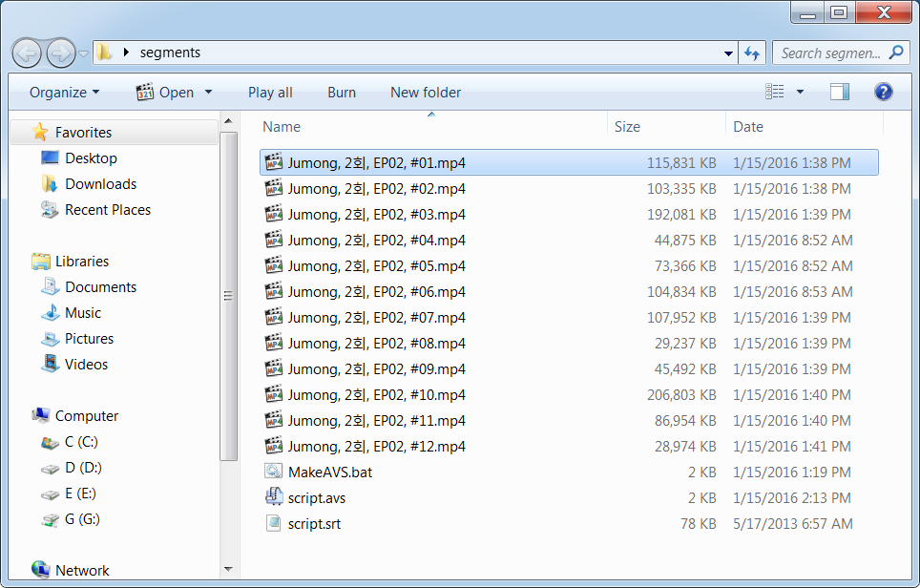This screenshot has height=588, width=920.
Task: Open the Videos library
Action: tap(86, 365)
